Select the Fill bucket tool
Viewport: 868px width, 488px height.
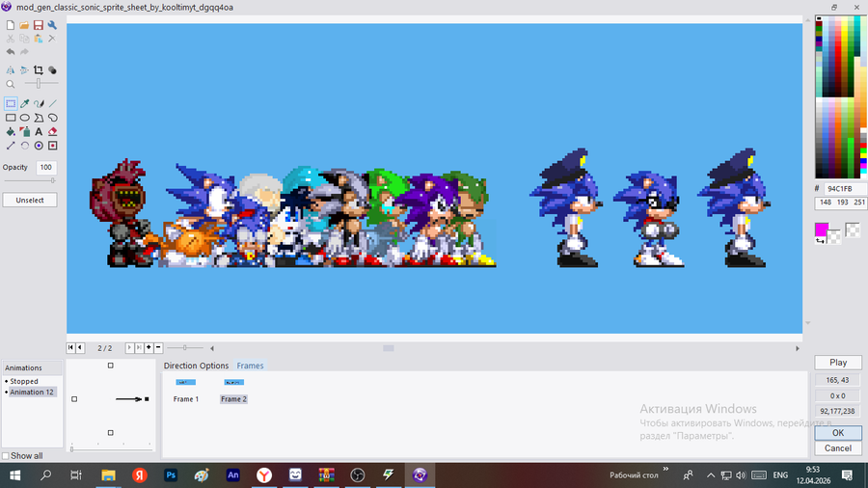click(11, 132)
